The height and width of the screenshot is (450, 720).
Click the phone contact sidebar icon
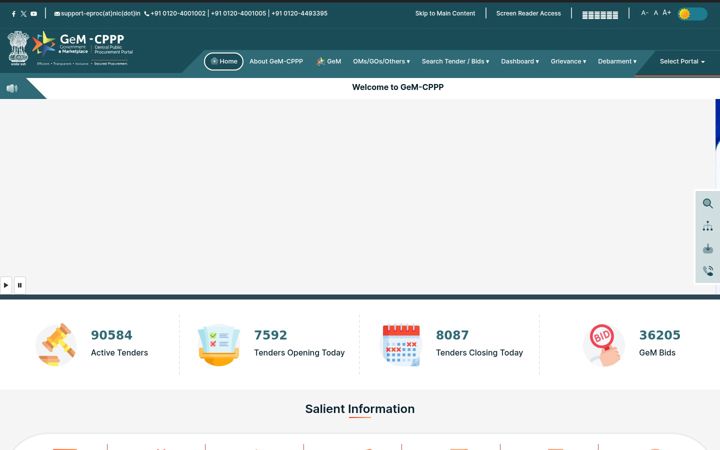tap(708, 271)
